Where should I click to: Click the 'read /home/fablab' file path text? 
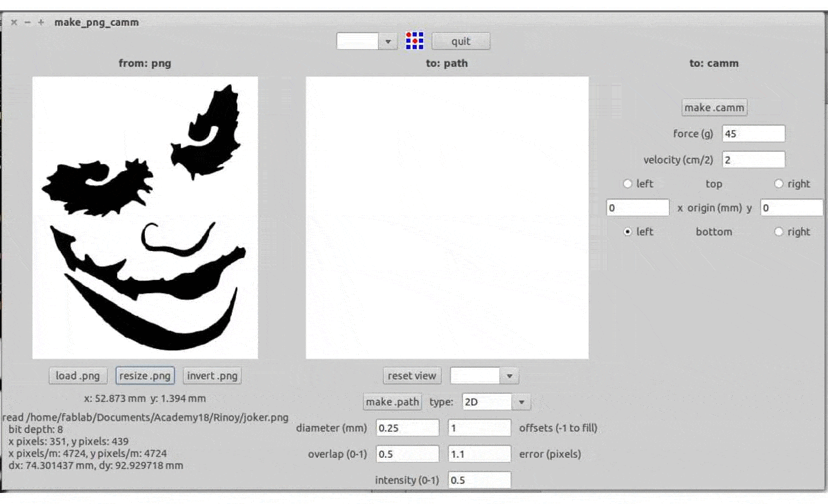tap(146, 417)
